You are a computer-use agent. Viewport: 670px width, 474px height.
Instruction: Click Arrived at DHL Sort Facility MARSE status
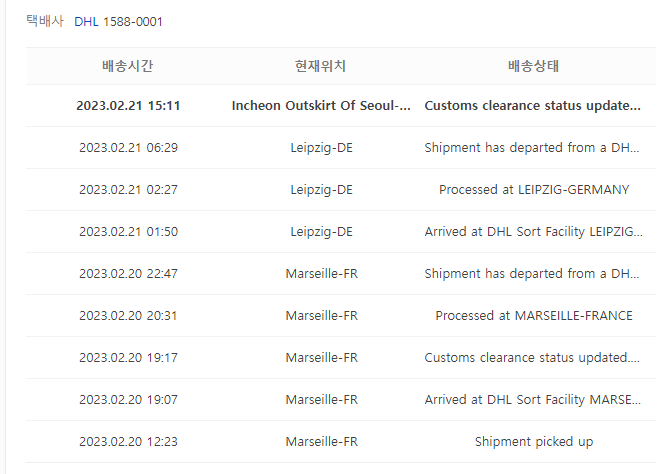pyautogui.click(x=532, y=400)
